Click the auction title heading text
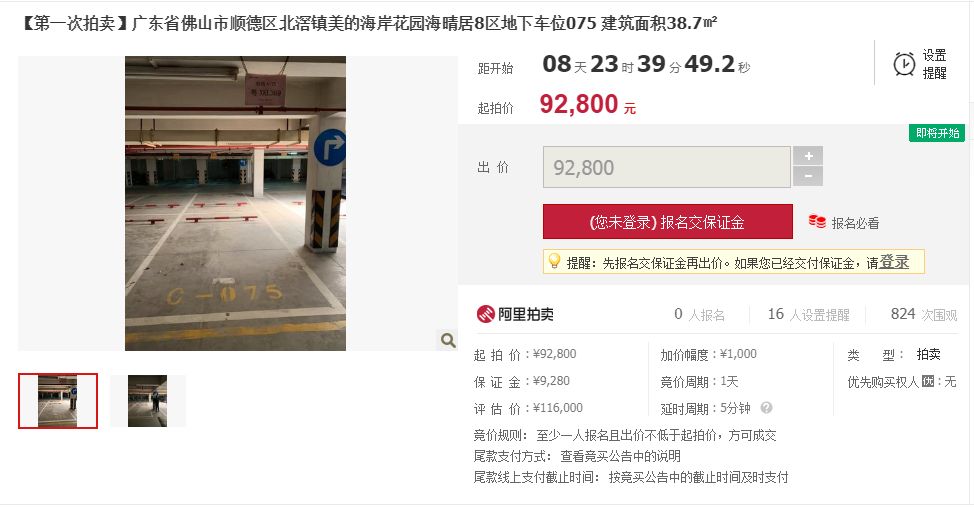 (x=369, y=24)
